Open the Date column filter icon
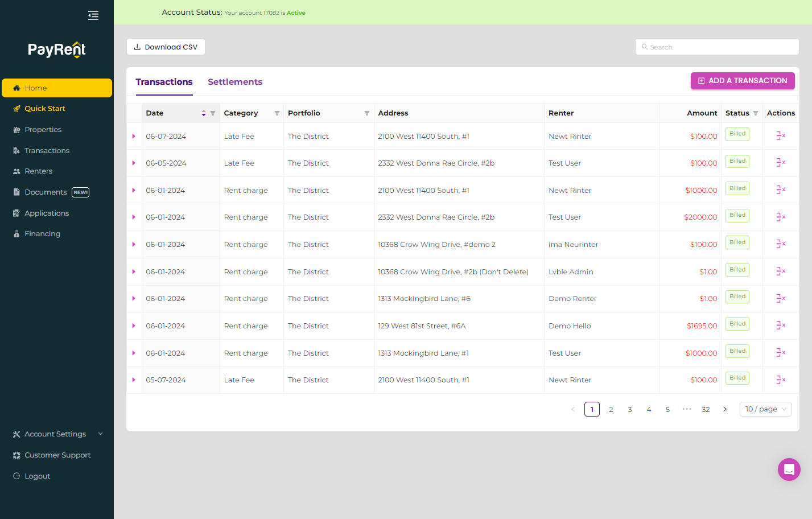Viewport: 812px width, 519px height. (x=213, y=113)
